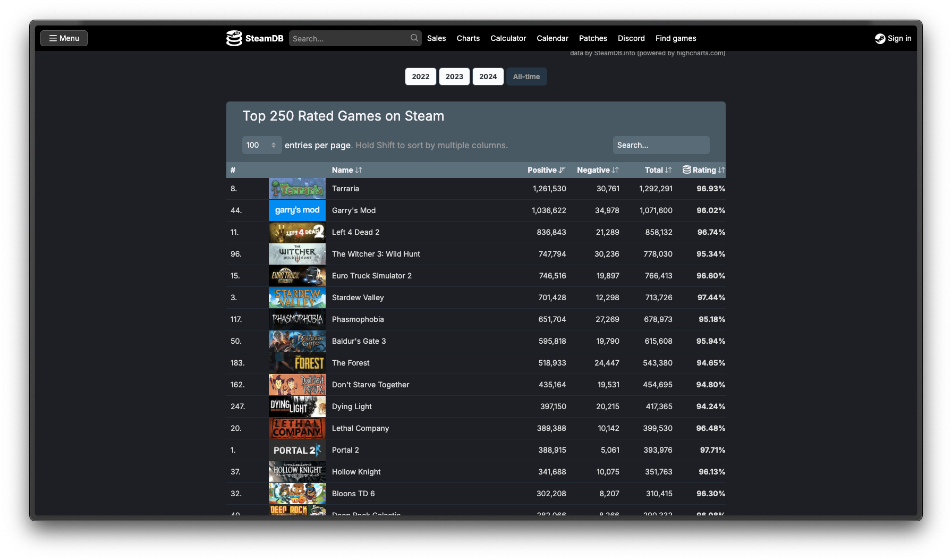Open the Portal 2 thumbnail
The width and height of the screenshot is (952, 560).
(x=297, y=450)
